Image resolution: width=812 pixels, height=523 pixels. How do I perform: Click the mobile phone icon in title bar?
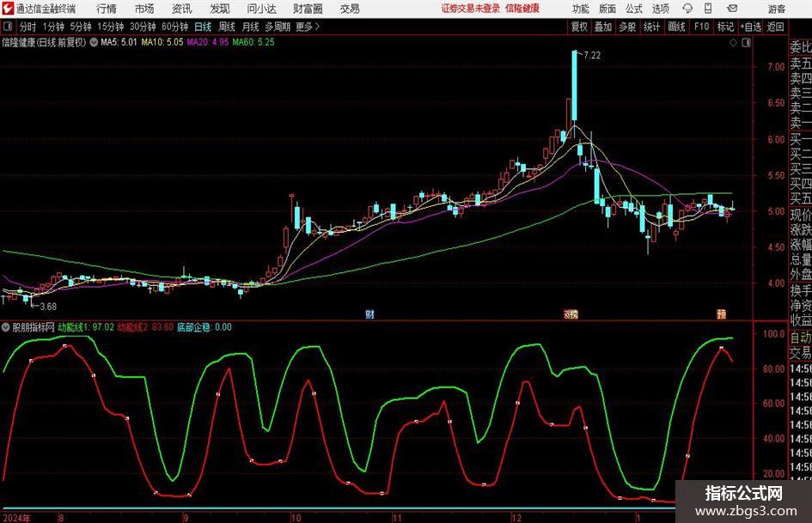tap(708, 9)
